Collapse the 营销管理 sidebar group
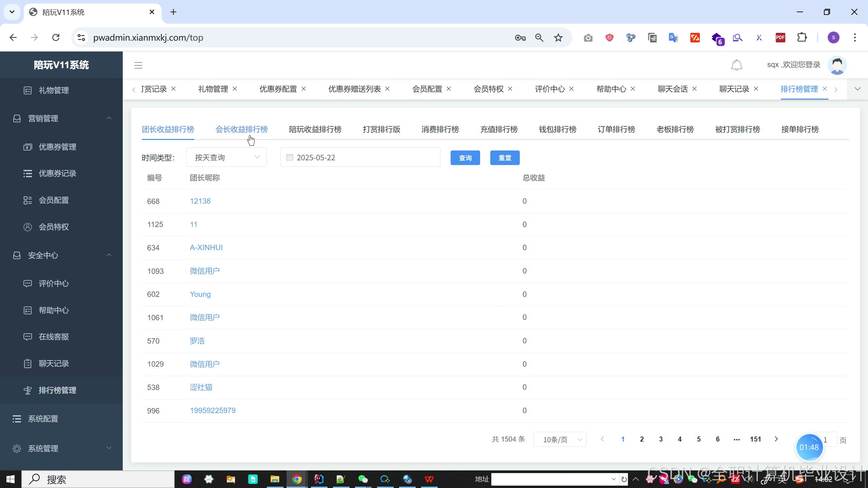Screen dimensions: 868x488 109,118
